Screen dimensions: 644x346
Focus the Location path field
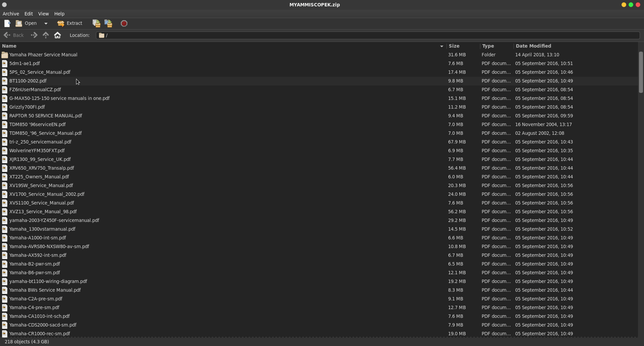pyautogui.click(x=368, y=35)
